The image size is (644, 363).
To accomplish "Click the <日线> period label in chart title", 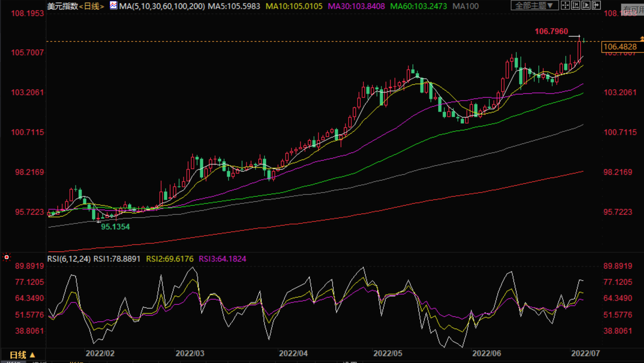I will pyautogui.click(x=92, y=6).
